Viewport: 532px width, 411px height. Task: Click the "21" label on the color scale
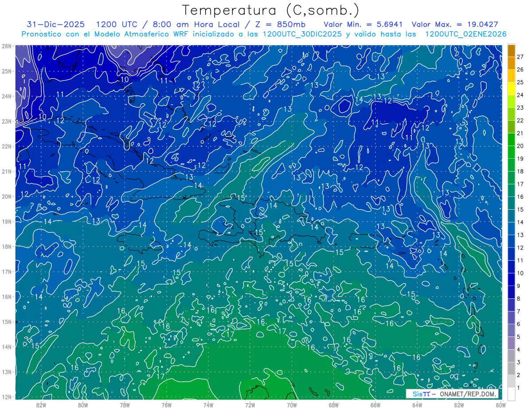tap(520, 133)
